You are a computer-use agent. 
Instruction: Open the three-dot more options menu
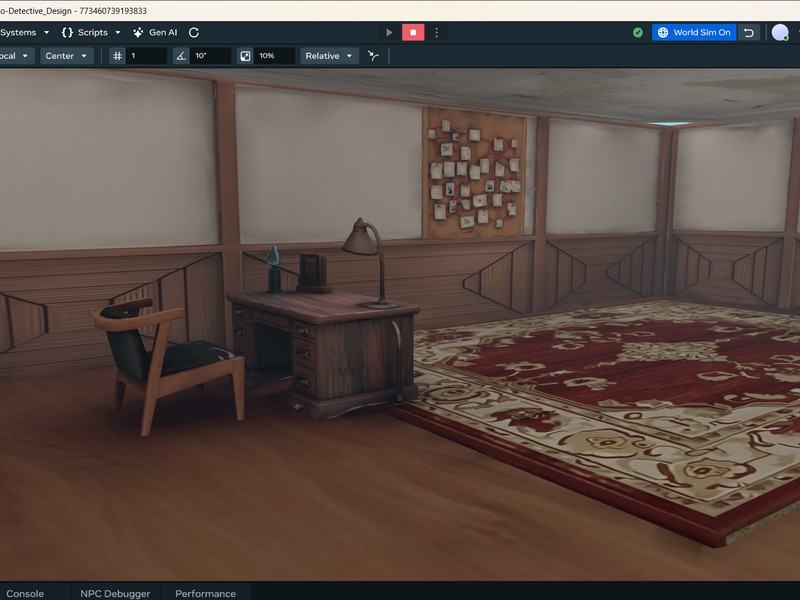(436, 32)
